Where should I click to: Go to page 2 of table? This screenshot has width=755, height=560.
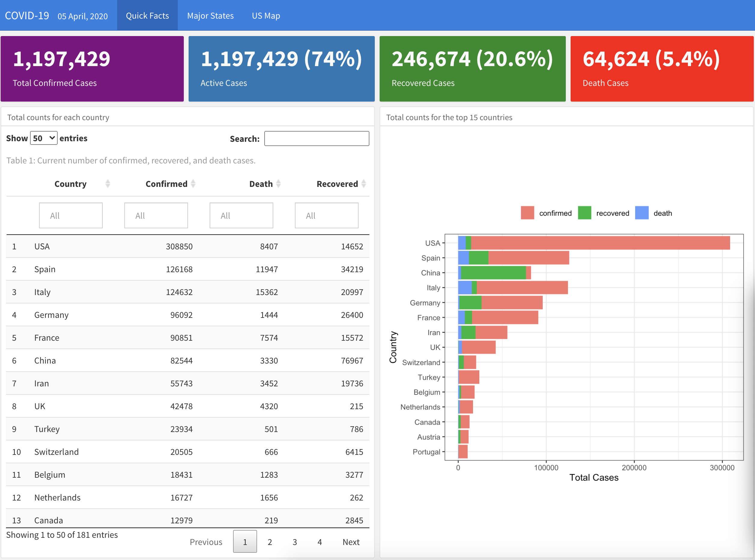tap(270, 542)
